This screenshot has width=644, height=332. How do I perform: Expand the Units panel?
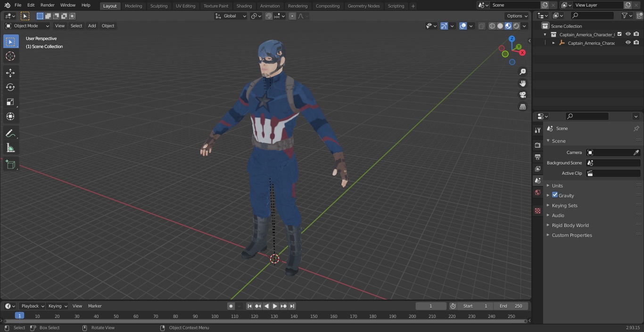coord(557,186)
